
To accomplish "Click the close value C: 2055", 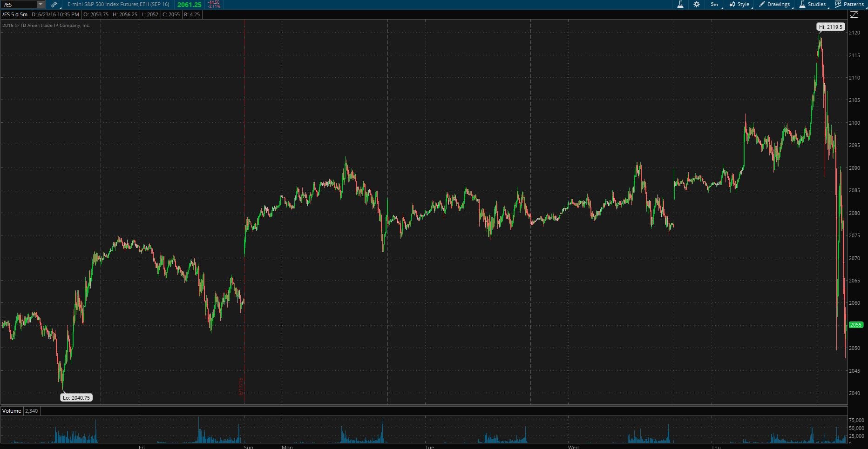I will (x=171, y=14).
